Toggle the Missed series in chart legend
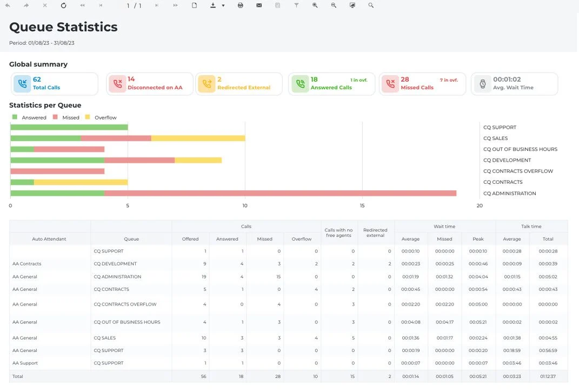579x392 pixels. (66, 117)
